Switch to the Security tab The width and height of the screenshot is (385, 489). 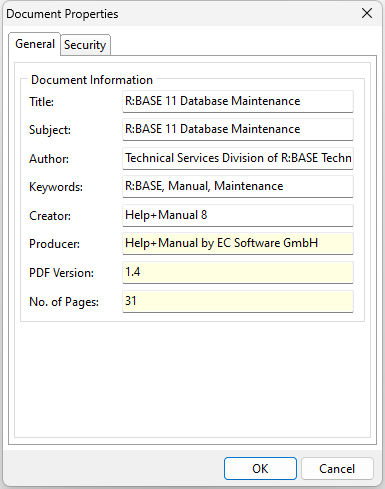pyautogui.click(x=85, y=45)
